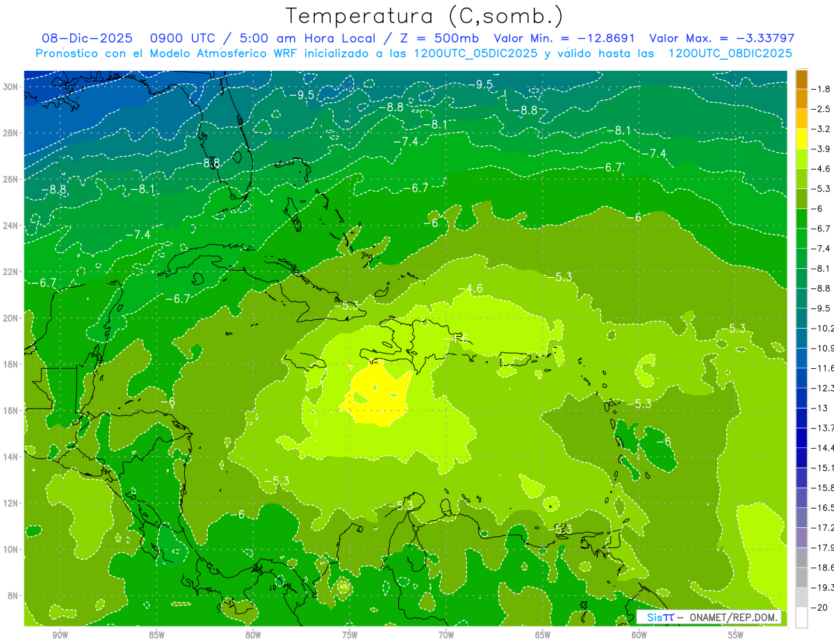Click the 22N latitude label

click(11, 272)
